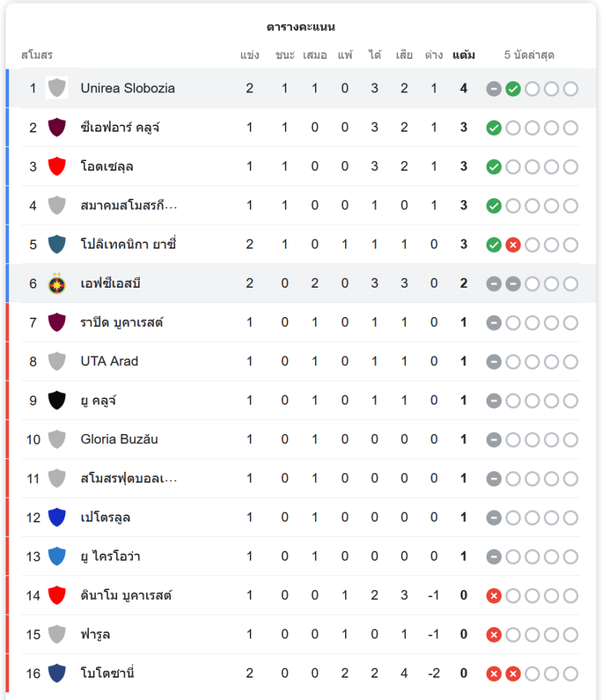Click the red Oțelul shield crest

click(x=57, y=167)
